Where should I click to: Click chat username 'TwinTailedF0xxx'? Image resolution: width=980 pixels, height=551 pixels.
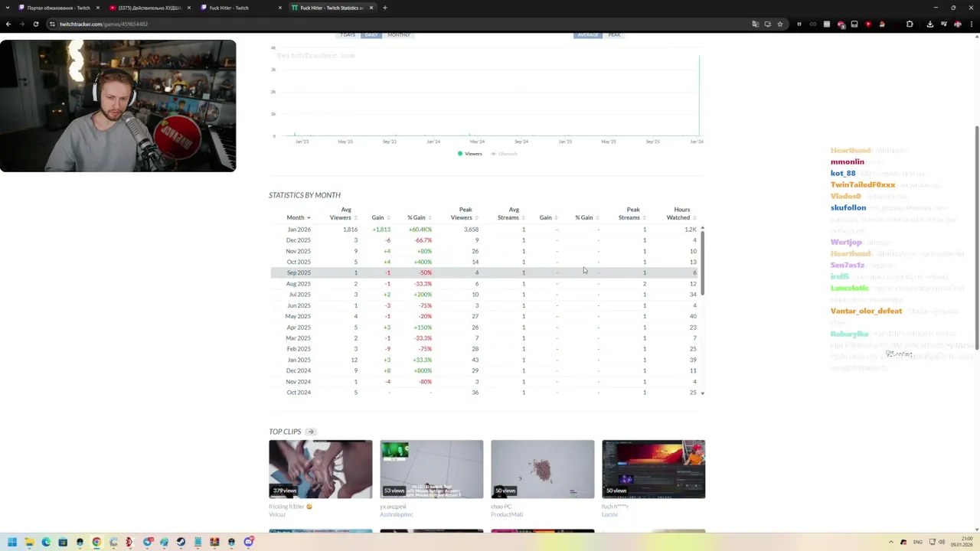[x=863, y=184]
